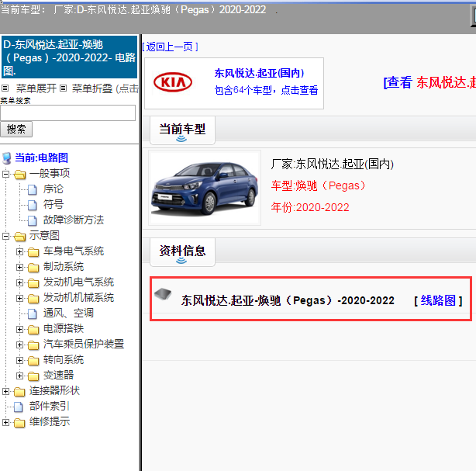Click the page icon of 序论
Viewport: 476px width, 471px height.
tap(33, 189)
